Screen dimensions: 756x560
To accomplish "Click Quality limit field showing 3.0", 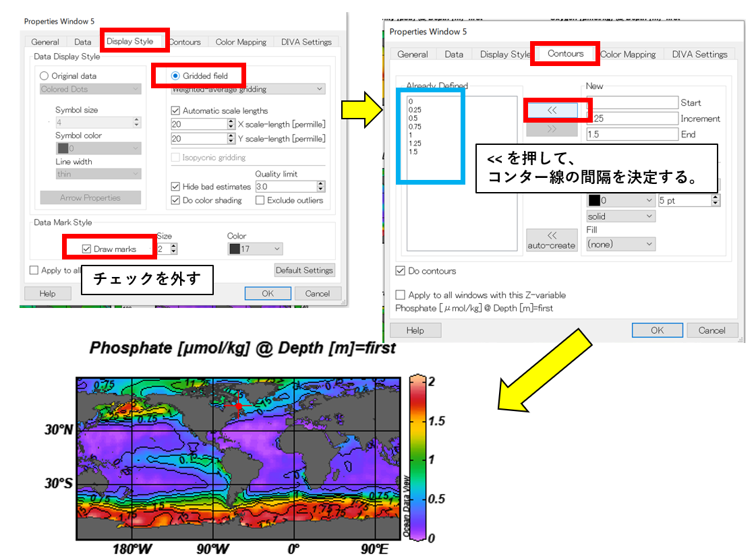I will (x=287, y=187).
